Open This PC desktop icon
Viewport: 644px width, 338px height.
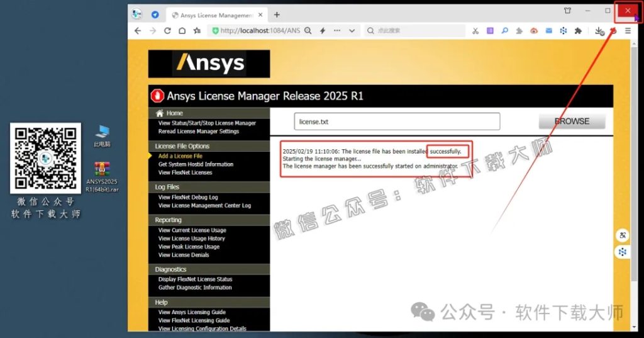(x=102, y=136)
